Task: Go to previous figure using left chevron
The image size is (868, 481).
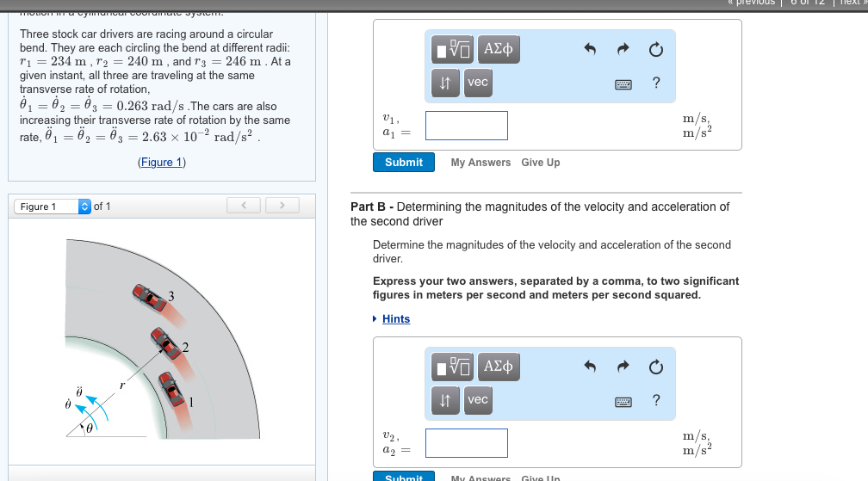Action: [244, 206]
